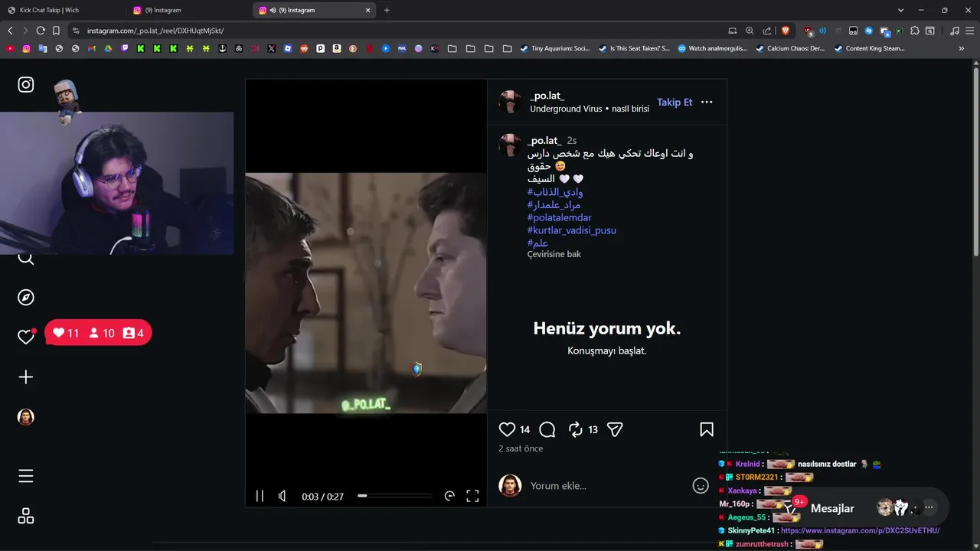980x551 pixels.
Task: Open first bookmark folder in bookmarks bar
Action: pos(452,48)
